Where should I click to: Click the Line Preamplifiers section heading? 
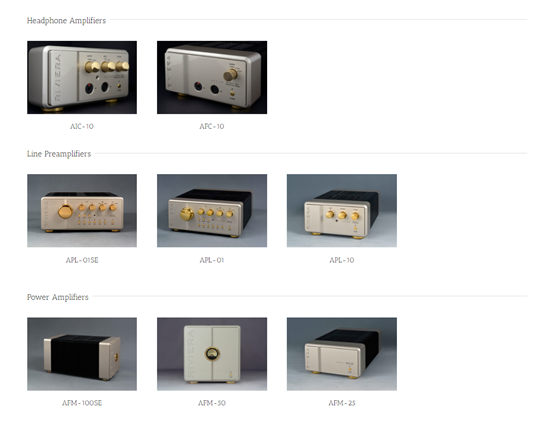click(59, 154)
